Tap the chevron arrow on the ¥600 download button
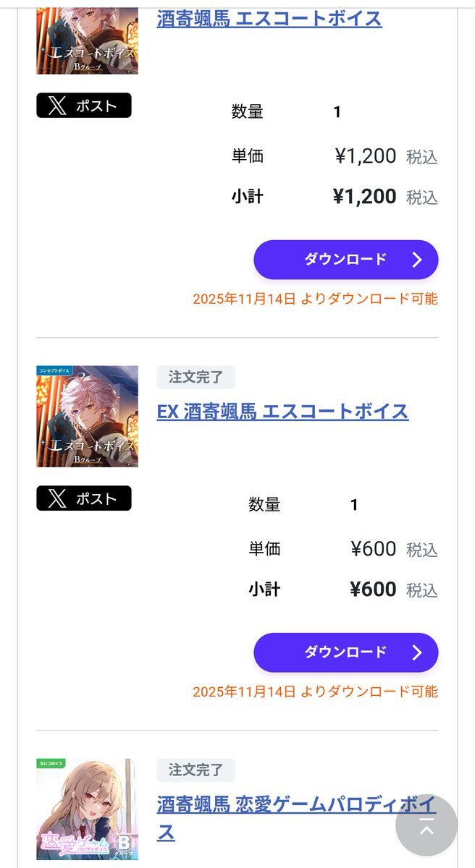Image resolution: width=475 pixels, height=868 pixels. coord(416,652)
